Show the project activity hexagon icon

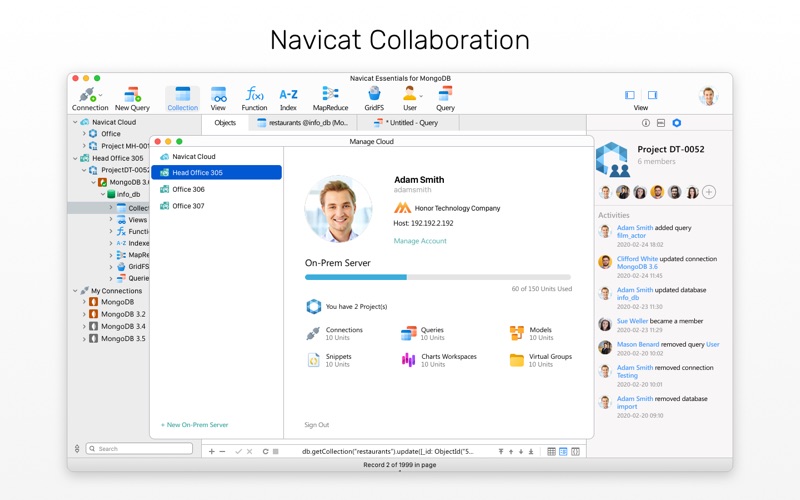677,123
